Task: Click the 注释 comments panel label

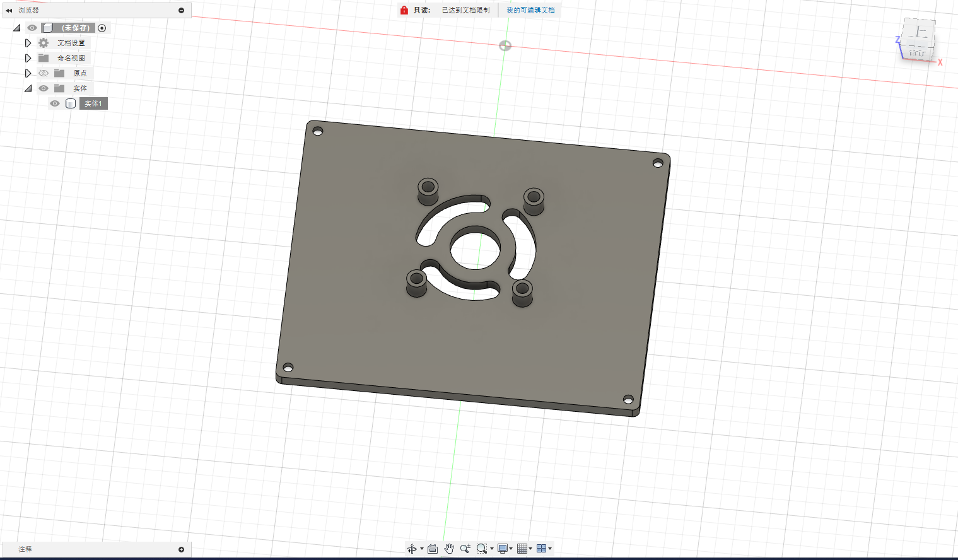Action: coord(25,549)
